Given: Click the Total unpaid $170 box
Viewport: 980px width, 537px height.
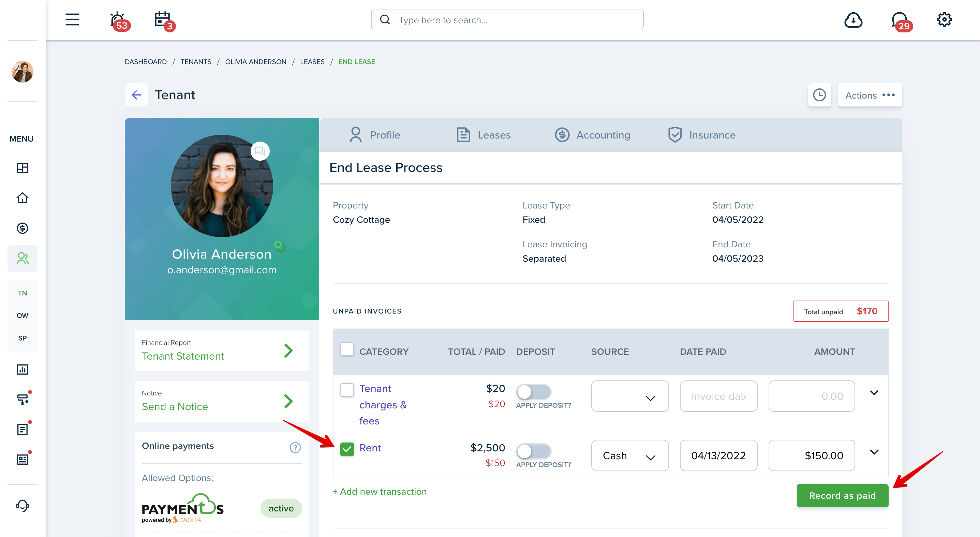Looking at the screenshot, I should pos(841,311).
